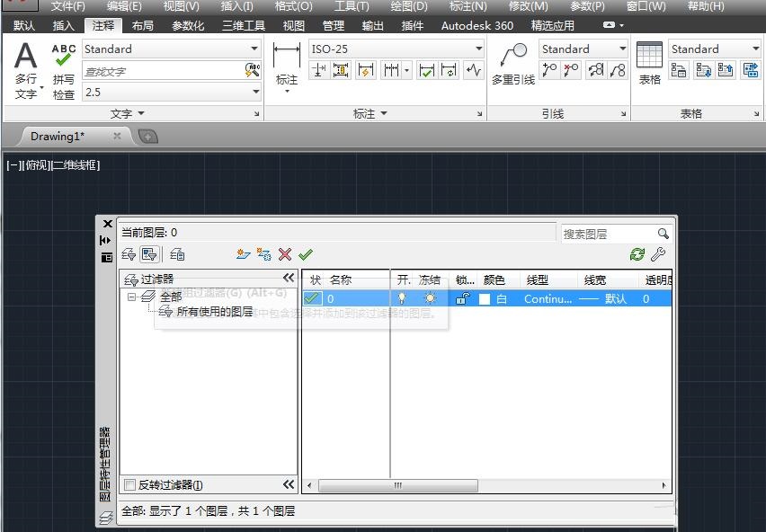Delete layer with the red X icon
Image resolution: width=766 pixels, height=532 pixels.
pyautogui.click(x=285, y=254)
